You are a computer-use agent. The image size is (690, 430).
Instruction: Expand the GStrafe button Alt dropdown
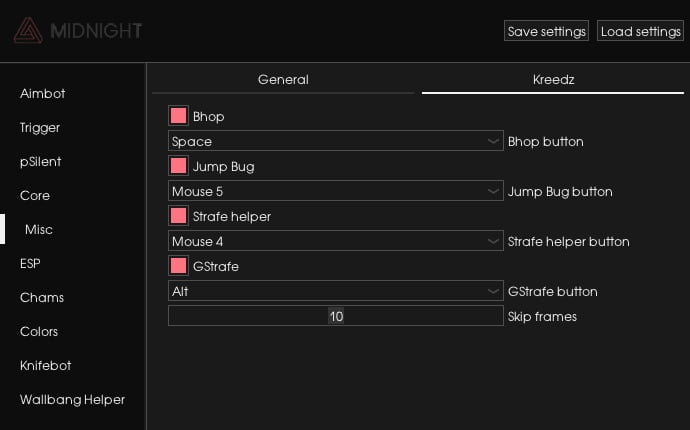[336, 291]
